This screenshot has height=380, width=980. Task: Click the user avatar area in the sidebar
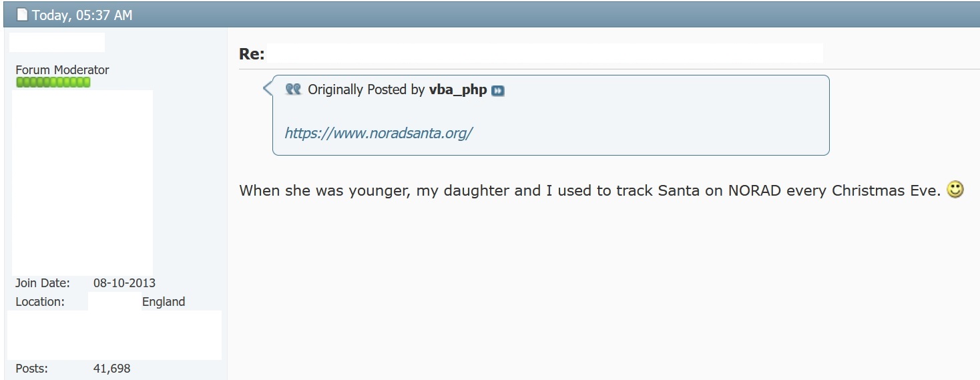(82, 182)
